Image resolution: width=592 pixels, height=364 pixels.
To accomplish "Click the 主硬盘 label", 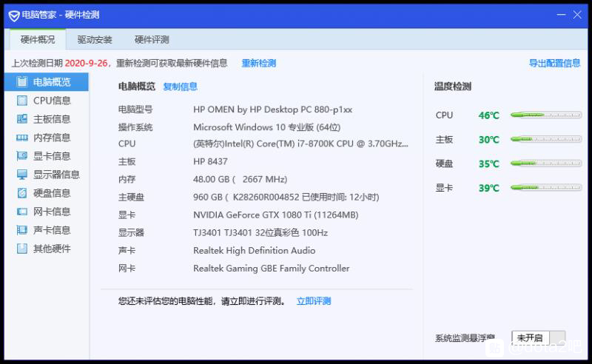I will pos(131,197).
